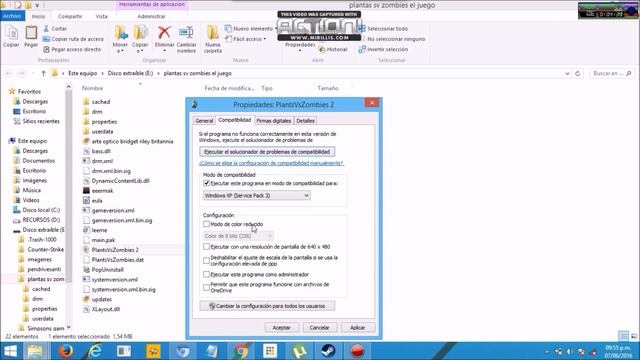The width and height of the screenshot is (640, 360).
Task: Open Steam from the taskbar
Action: coord(328,351)
